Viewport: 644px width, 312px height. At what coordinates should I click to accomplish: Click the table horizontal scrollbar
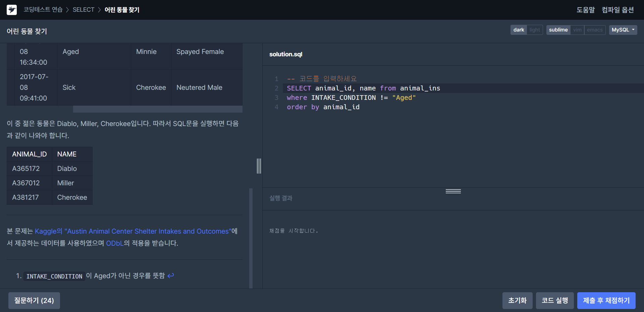point(158,109)
